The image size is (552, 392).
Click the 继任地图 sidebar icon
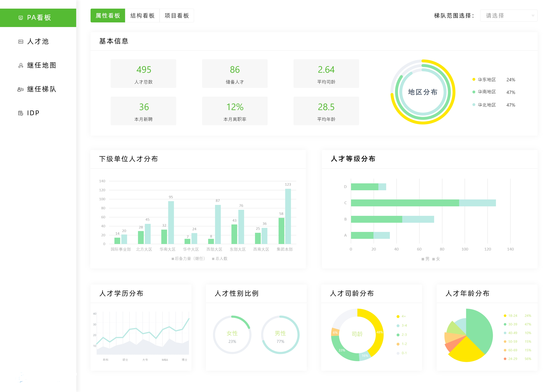click(21, 65)
